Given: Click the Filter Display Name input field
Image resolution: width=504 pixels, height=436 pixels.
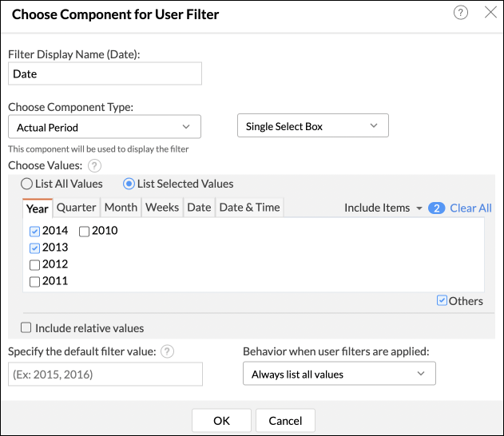Looking at the screenshot, I should 105,73.
